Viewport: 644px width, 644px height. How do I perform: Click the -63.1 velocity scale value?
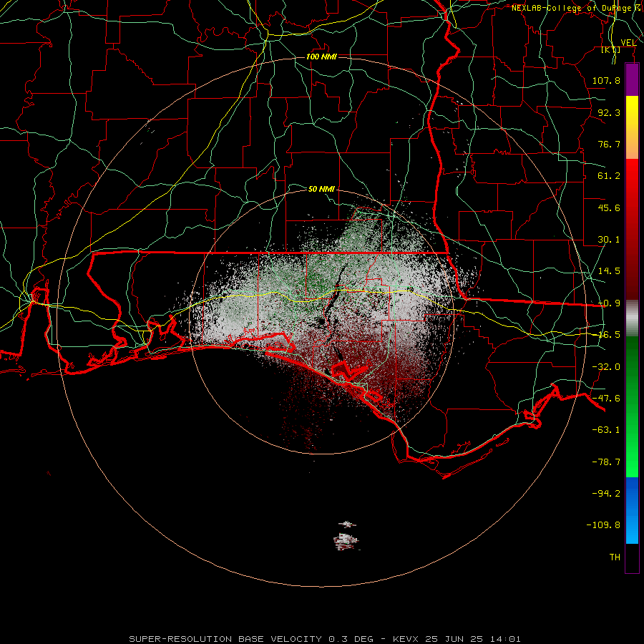pos(606,430)
